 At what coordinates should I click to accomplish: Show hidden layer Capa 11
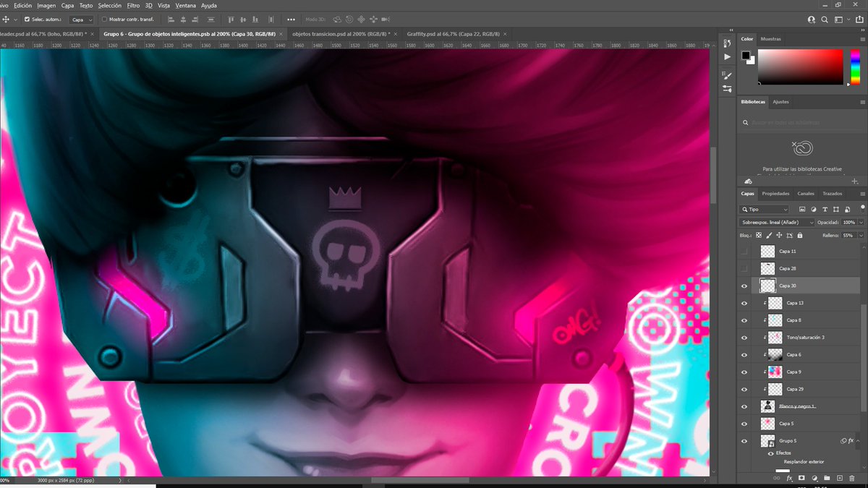point(744,252)
